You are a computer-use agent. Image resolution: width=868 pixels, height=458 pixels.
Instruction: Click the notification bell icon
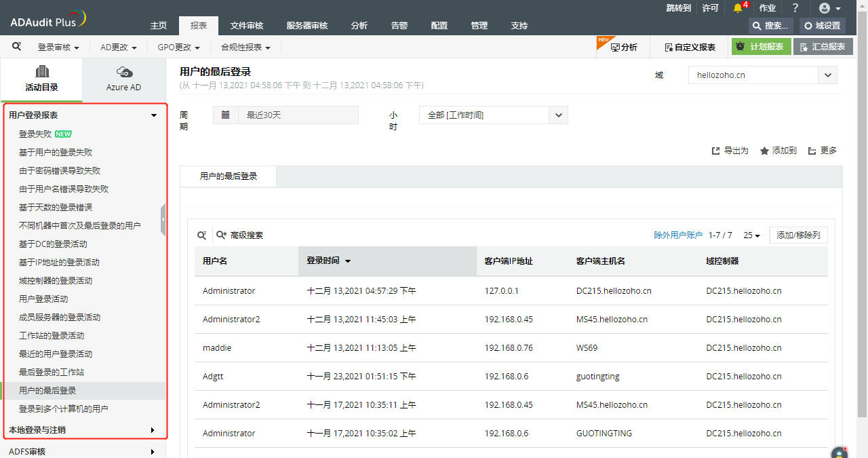pos(738,8)
